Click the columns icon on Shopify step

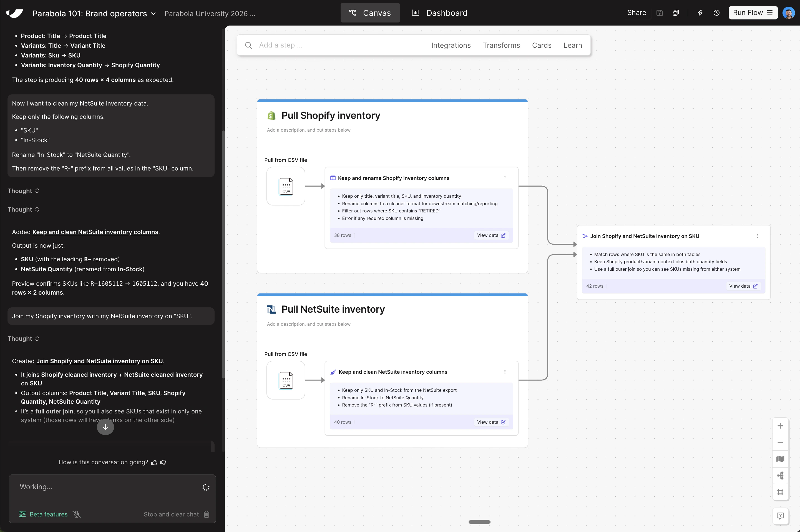[x=333, y=178]
